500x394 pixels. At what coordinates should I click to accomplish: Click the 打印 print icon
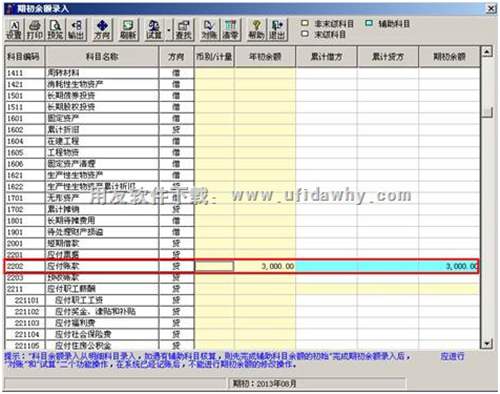[34, 30]
